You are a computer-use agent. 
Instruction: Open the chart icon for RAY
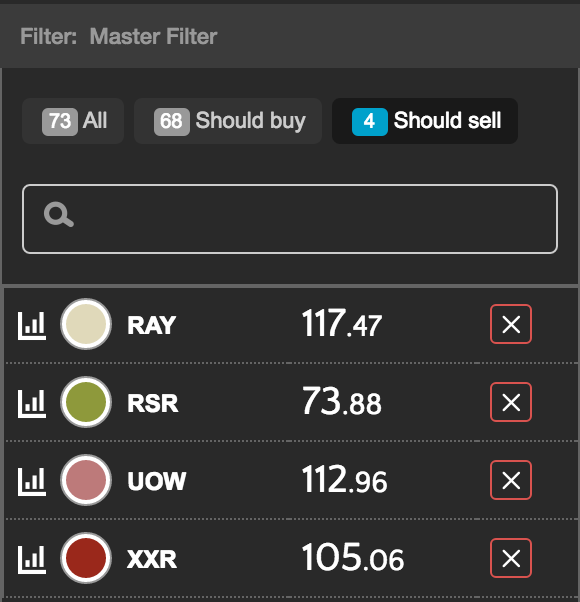coord(32,326)
